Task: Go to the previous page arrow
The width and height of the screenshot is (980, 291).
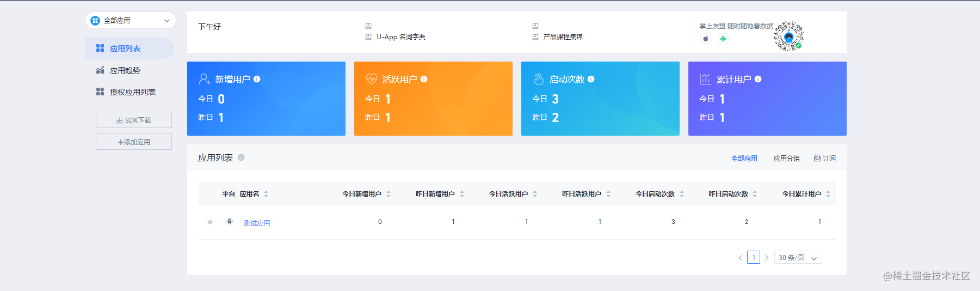Action: pyautogui.click(x=741, y=258)
